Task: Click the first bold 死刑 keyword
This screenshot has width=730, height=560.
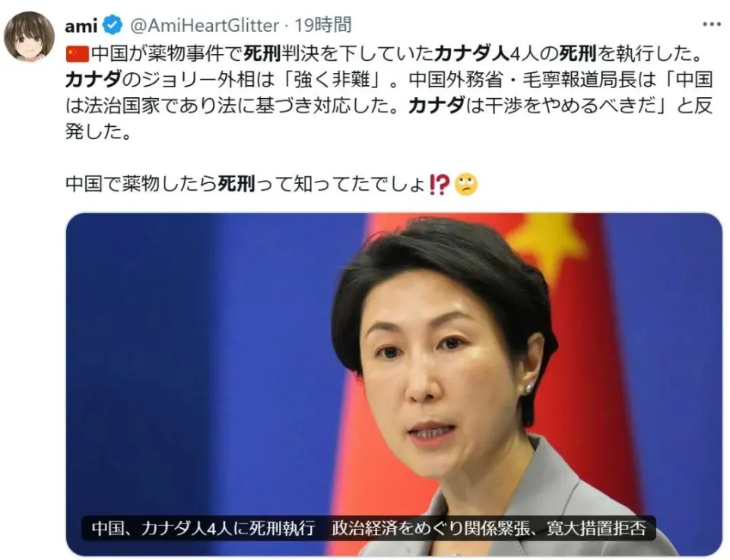Action: (262, 54)
